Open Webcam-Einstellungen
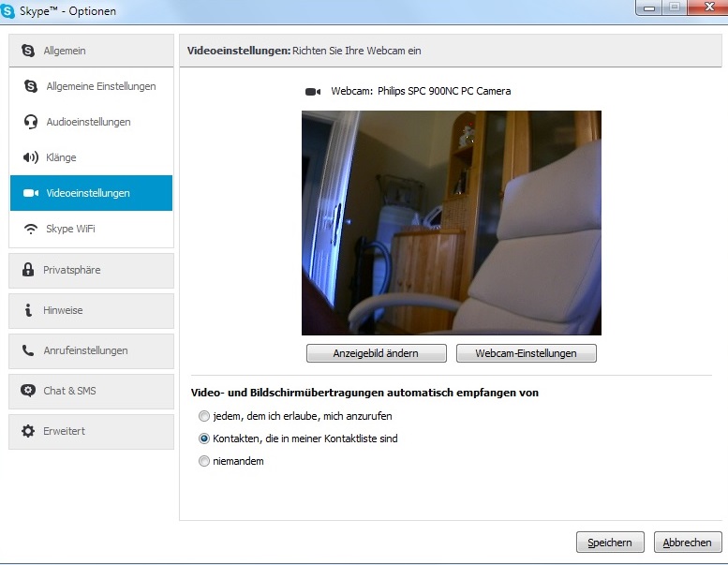This screenshot has height=565, width=728. (x=526, y=353)
